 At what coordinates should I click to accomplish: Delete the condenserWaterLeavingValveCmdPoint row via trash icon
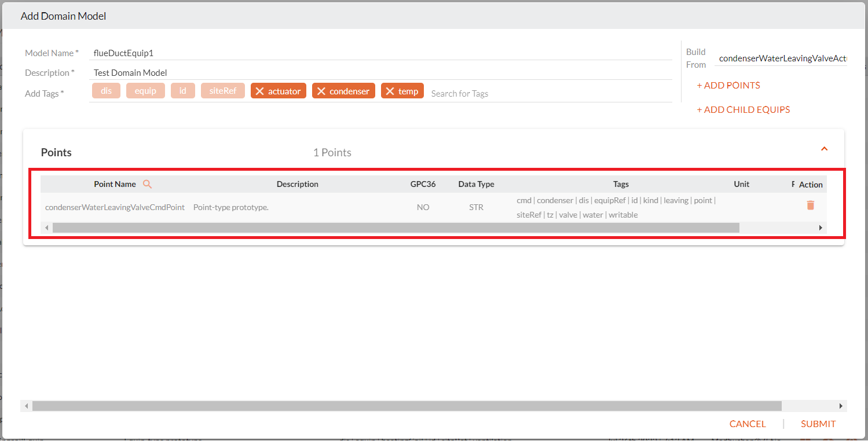pos(810,205)
